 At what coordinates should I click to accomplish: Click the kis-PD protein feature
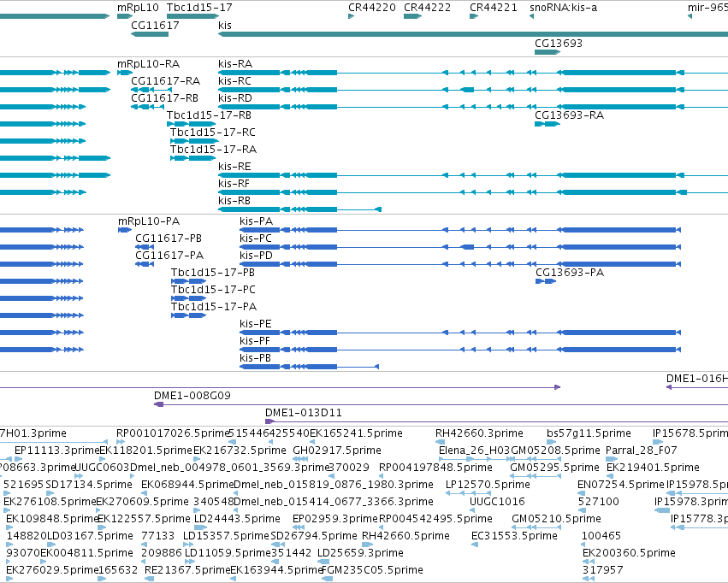tap(460, 264)
